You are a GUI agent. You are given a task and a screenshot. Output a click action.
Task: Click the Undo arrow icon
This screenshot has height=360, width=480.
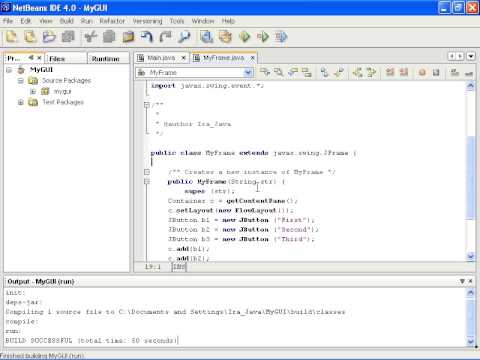(x=147, y=37)
